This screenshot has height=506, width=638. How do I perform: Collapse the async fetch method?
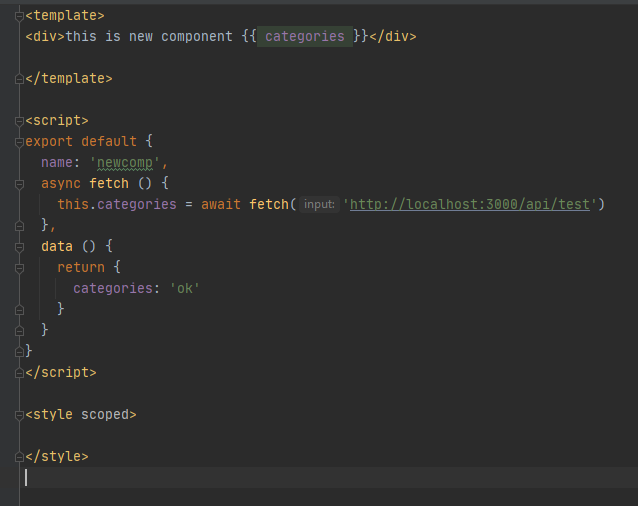pos(19,184)
